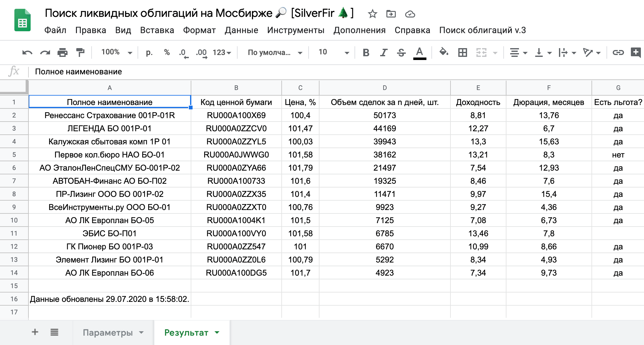The height and width of the screenshot is (345, 644).
Task: Switch to the Параметры sheet tab
Action: pos(108,332)
